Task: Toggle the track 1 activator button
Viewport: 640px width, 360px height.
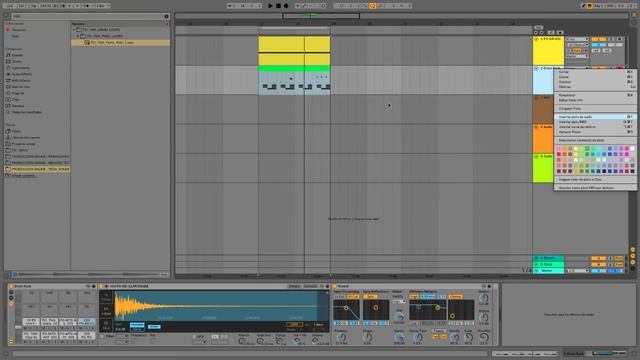Action: click(599, 39)
